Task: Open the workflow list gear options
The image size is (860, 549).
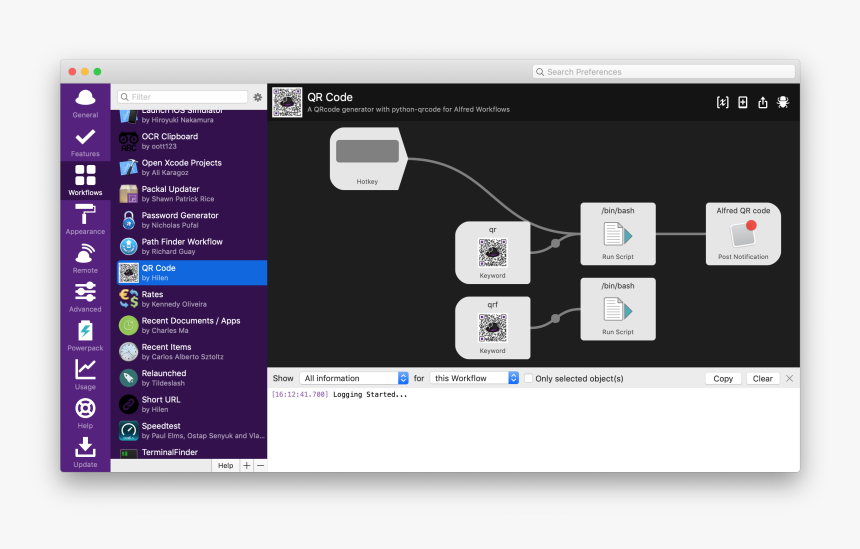Action: [x=257, y=97]
